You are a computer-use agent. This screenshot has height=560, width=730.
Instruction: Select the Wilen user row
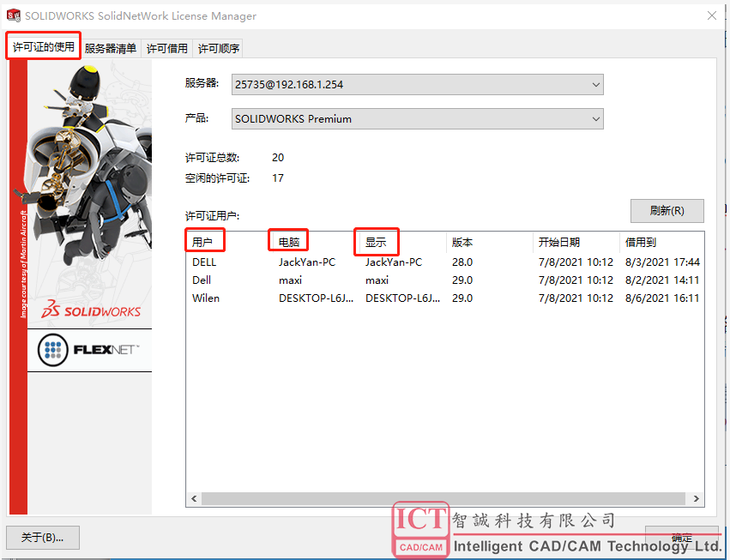pos(444,298)
